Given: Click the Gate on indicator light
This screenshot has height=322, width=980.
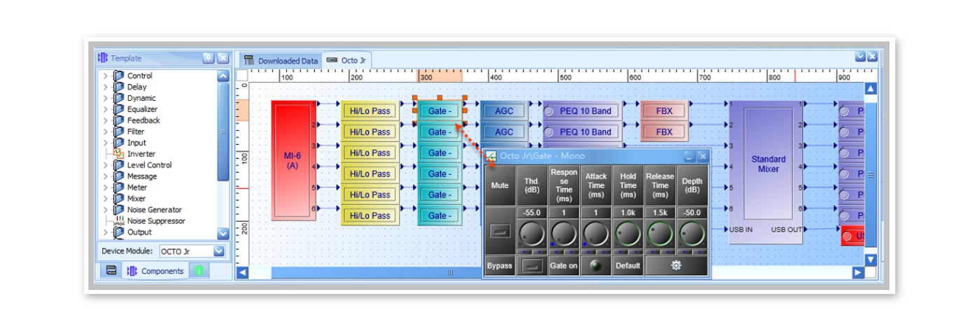Looking at the screenshot, I should (596, 266).
